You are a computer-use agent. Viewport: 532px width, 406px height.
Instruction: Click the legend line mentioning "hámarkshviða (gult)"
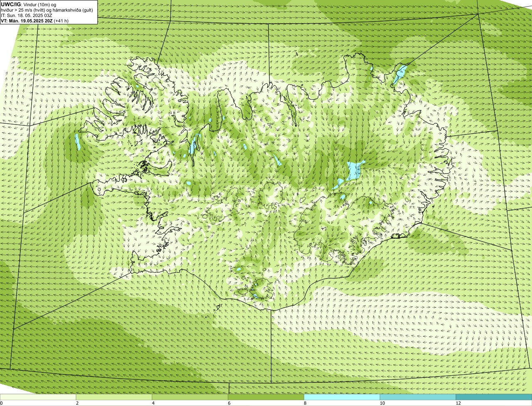pos(47,10)
